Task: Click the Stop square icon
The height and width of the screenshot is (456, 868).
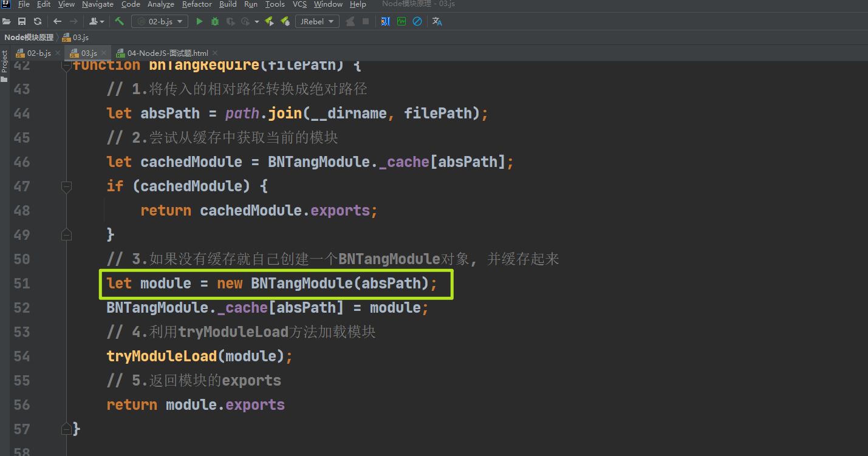Action: coord(366,21)
